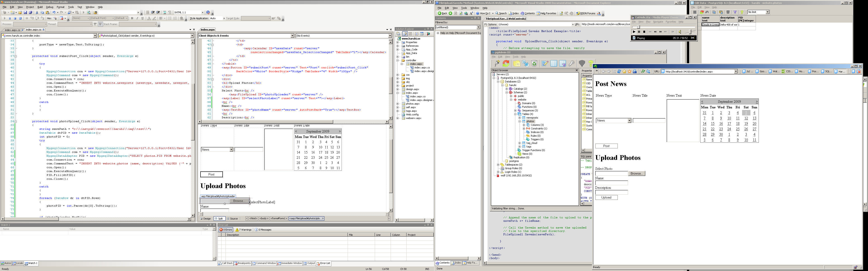Screen dimensions: 868x271
Task: Switch to the Breakpoints tab
Action: click(242, 263)
